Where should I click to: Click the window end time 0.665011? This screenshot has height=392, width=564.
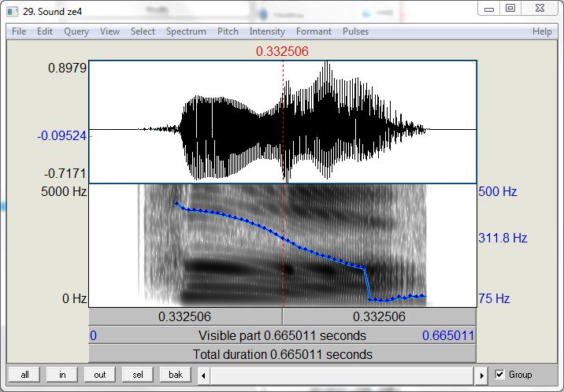click(x=448, y=335)
